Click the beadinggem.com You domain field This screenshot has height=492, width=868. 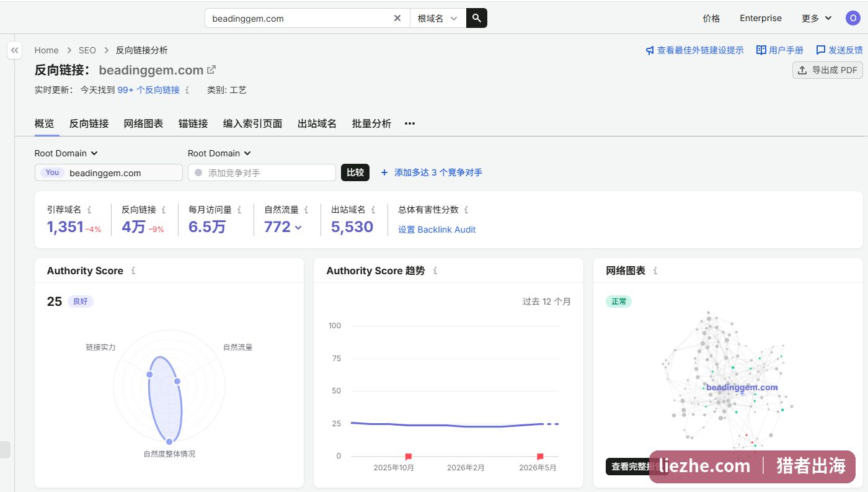coord(108,172)
